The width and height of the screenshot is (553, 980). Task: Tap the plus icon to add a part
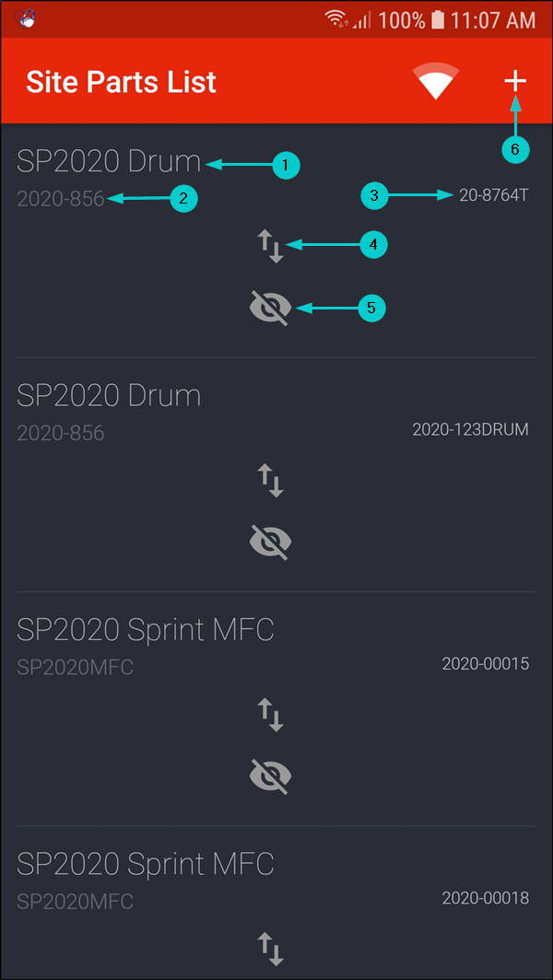pos(514,82)
